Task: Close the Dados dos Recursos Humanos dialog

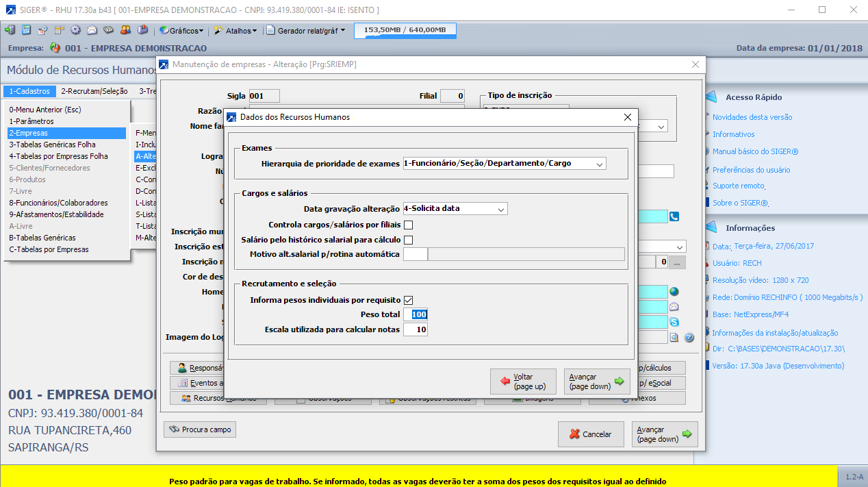Action: click(x=627, y=117)
